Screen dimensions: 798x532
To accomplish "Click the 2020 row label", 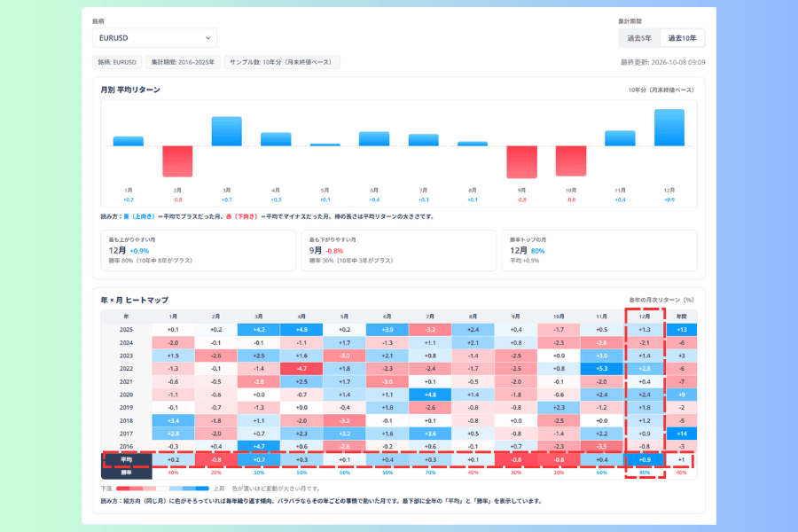I will 126,395.
